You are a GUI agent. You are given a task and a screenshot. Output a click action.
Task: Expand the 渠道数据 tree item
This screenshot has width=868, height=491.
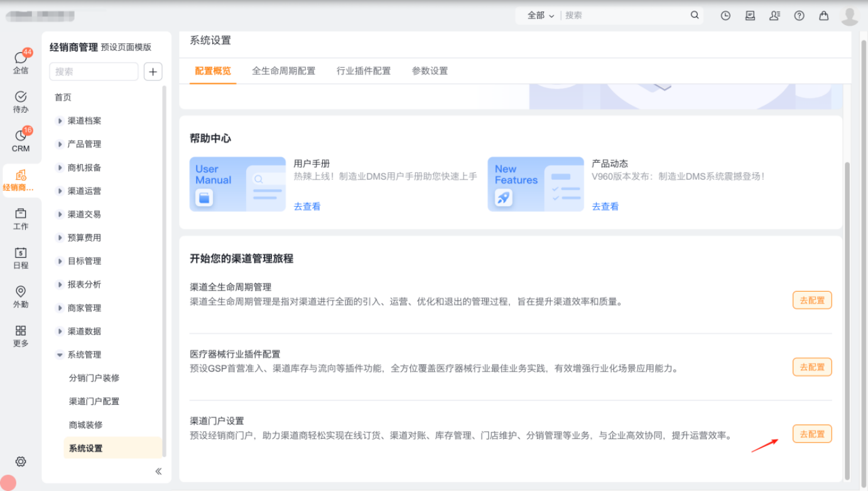click(60, 331)
